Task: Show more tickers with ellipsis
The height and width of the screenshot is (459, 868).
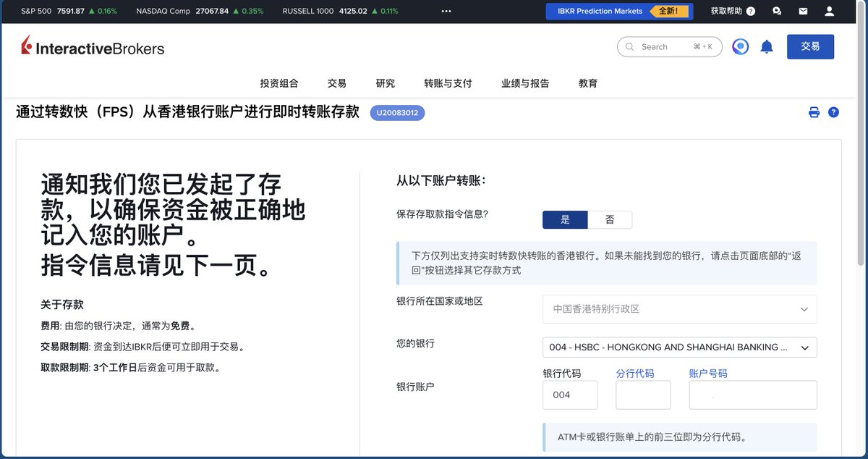Action: pyautogui.click(x=446, y=12)
